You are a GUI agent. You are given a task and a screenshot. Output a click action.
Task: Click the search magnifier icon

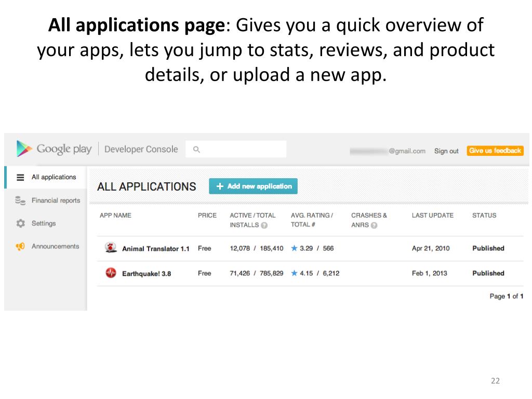[196, 150]
